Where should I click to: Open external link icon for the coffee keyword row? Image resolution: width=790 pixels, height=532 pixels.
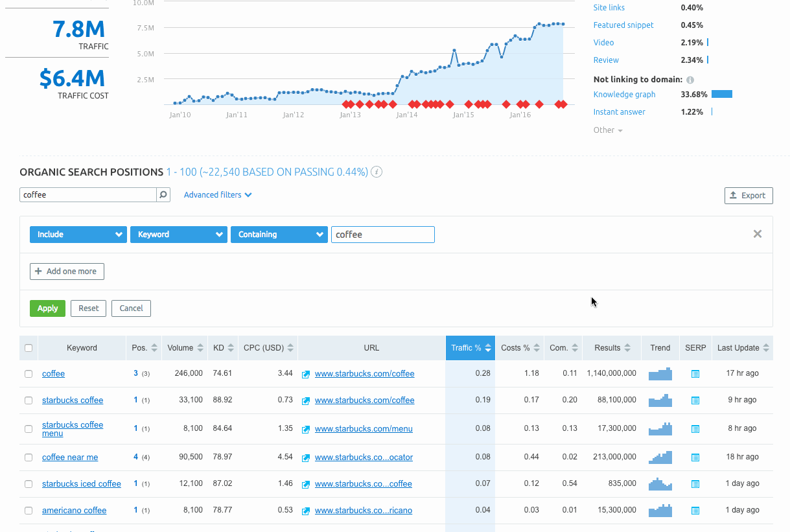coord(307,374)
